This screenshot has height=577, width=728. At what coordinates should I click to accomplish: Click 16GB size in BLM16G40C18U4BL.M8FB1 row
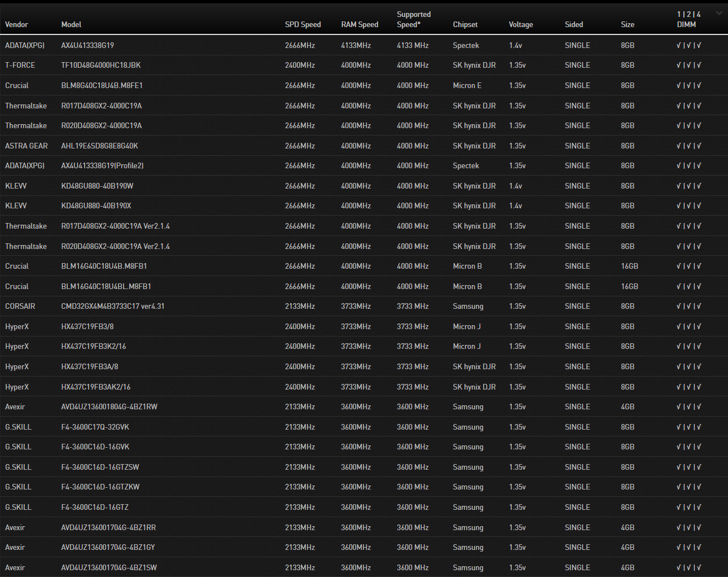pyautogui.click(x=630, y=286)
